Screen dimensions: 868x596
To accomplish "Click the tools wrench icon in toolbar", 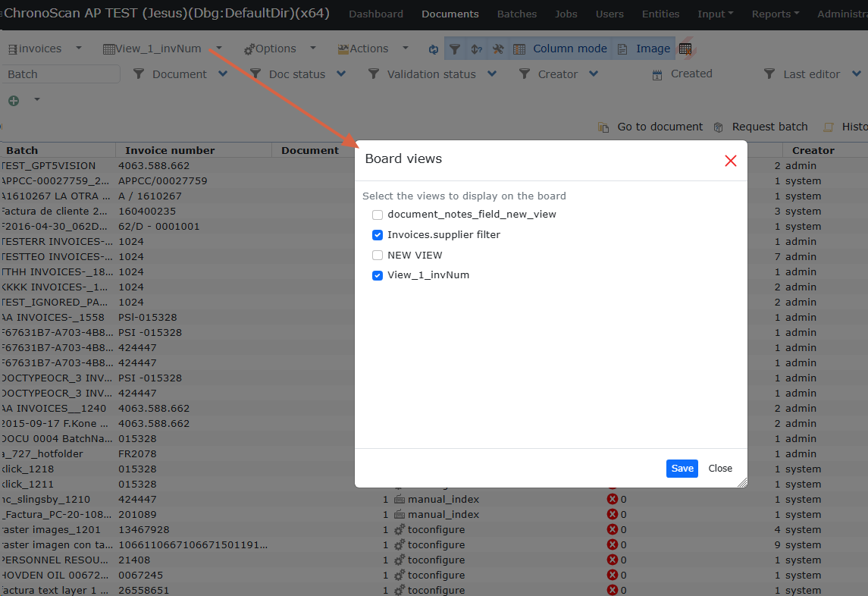I will click(x=498, y=49).
